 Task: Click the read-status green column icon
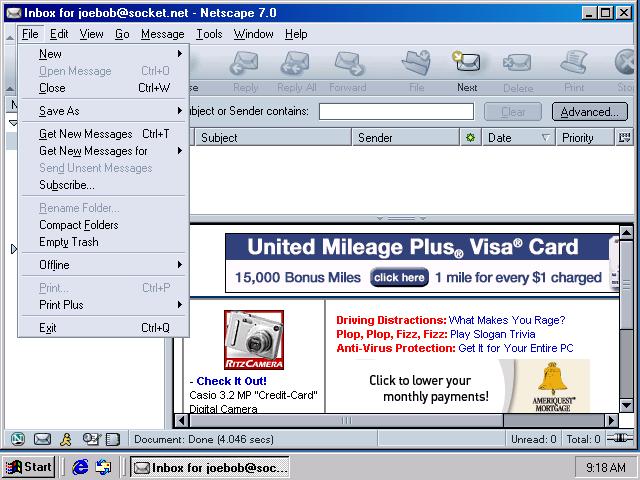(470, 138)
